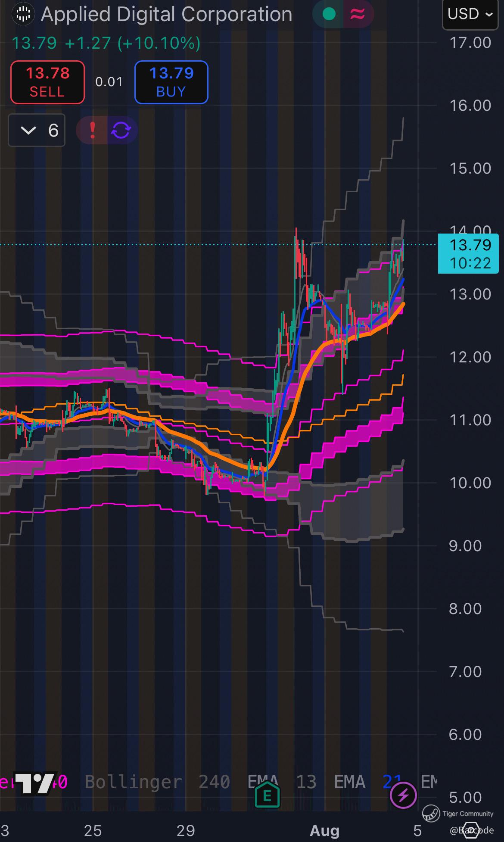Select the EMA 13 indicator label

coord(282,782)
